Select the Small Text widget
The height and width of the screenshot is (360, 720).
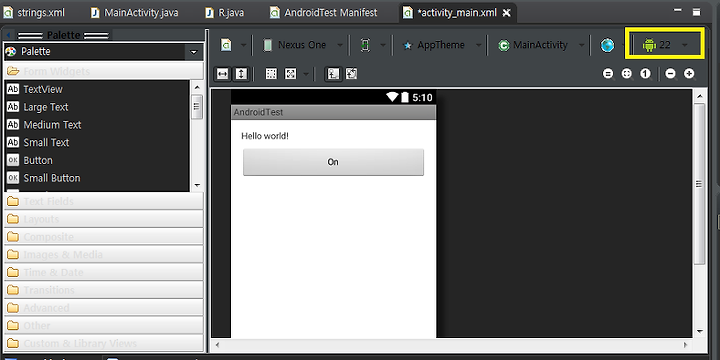(97, 142)
